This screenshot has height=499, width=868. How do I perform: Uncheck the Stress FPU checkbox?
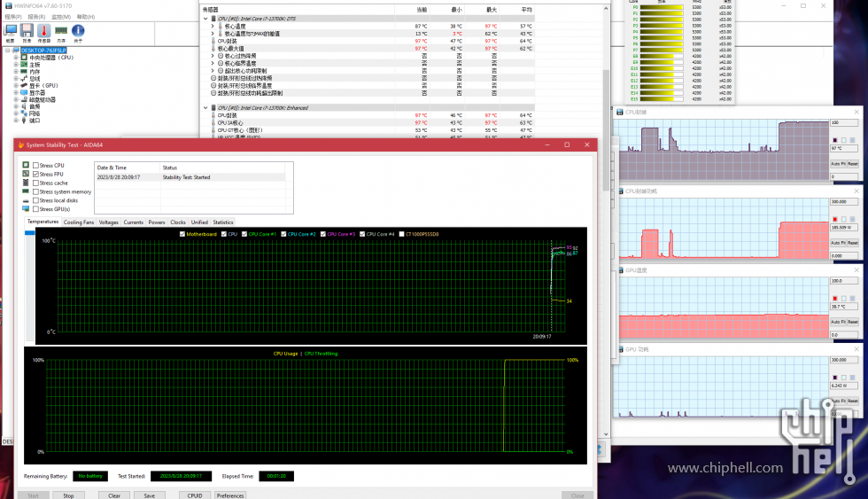click(35, 174)
